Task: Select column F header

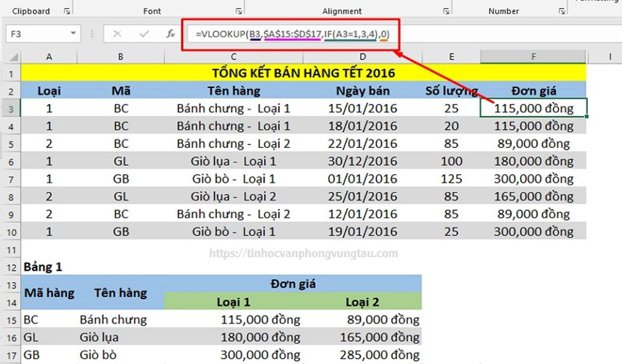Action: click(533, 57)
